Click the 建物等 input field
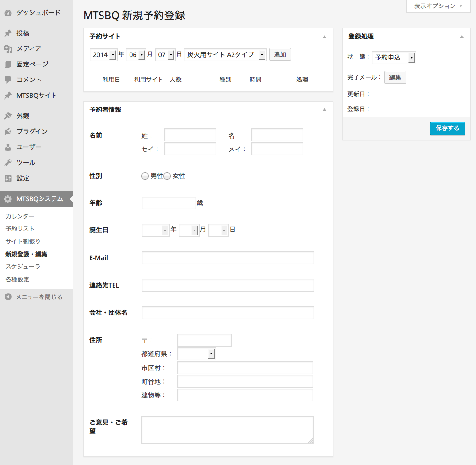 (245, 395)
